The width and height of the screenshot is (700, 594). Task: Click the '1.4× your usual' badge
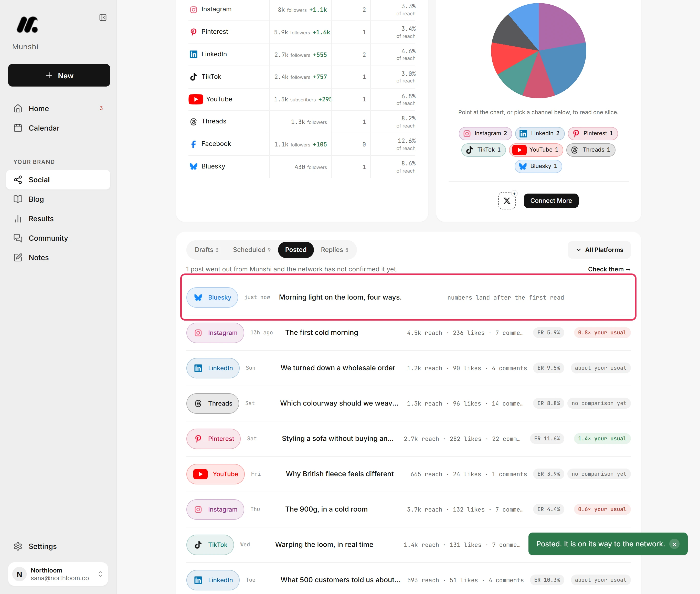click(x=602, y=439)
